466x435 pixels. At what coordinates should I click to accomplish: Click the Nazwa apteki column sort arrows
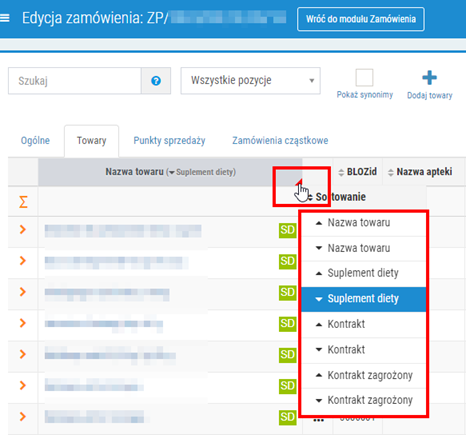(x=391, y=172)
